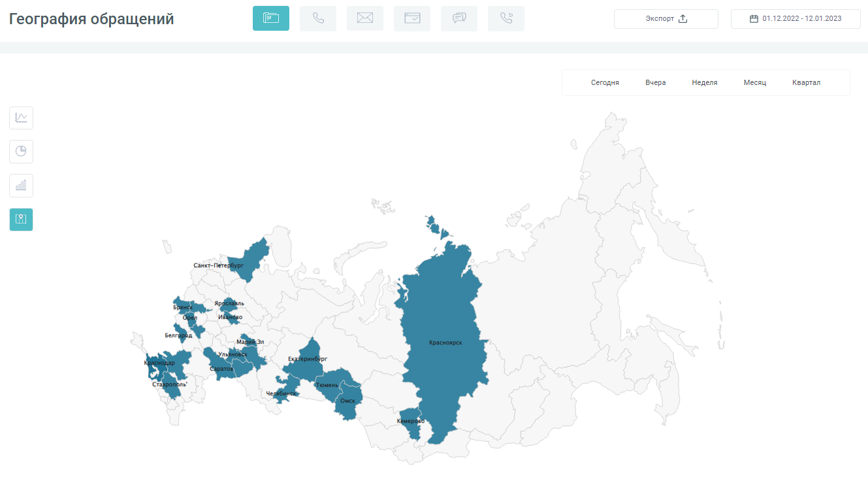The height and width of the screenshot is (487, 868).
Task: Switch to pie chart view
Action: 21,152
